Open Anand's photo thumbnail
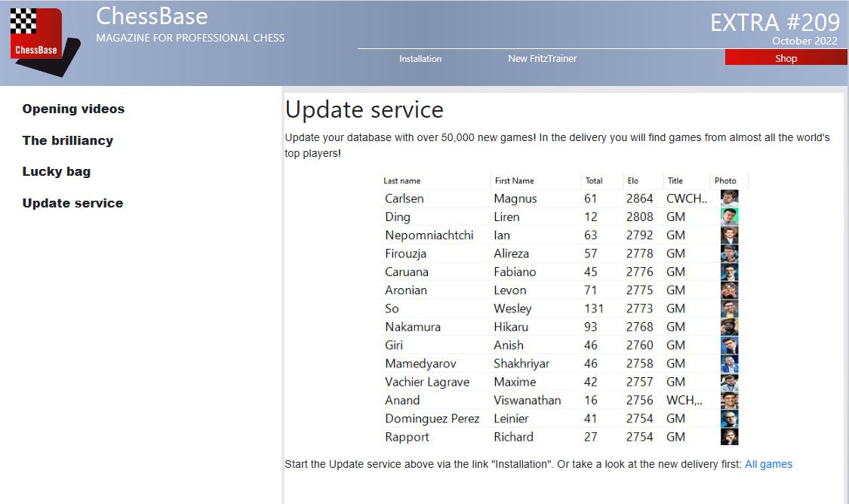This screenshot has height=504, width=849. (x=729, y=400)
